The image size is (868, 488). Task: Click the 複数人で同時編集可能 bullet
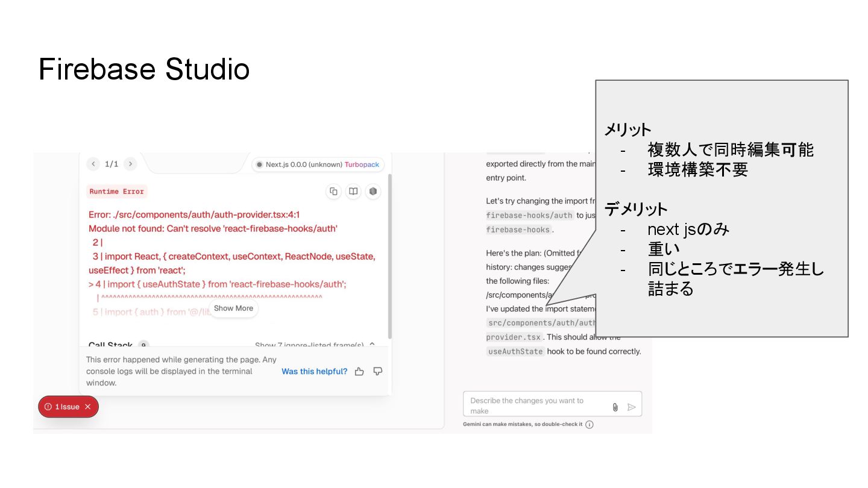pos(731,149)
